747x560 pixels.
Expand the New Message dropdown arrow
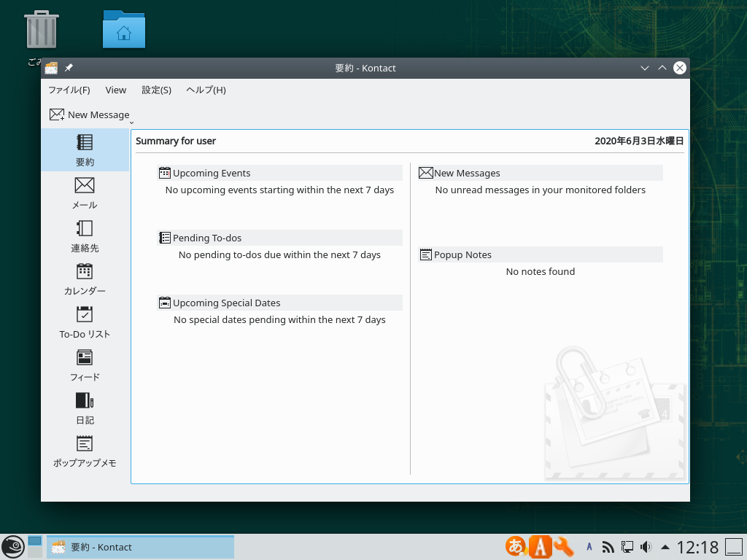131,122
